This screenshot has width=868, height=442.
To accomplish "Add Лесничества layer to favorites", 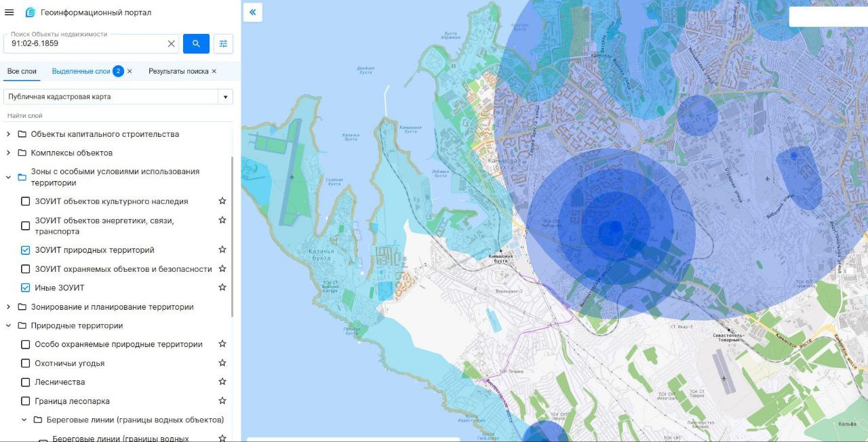I will pos(222,382).
